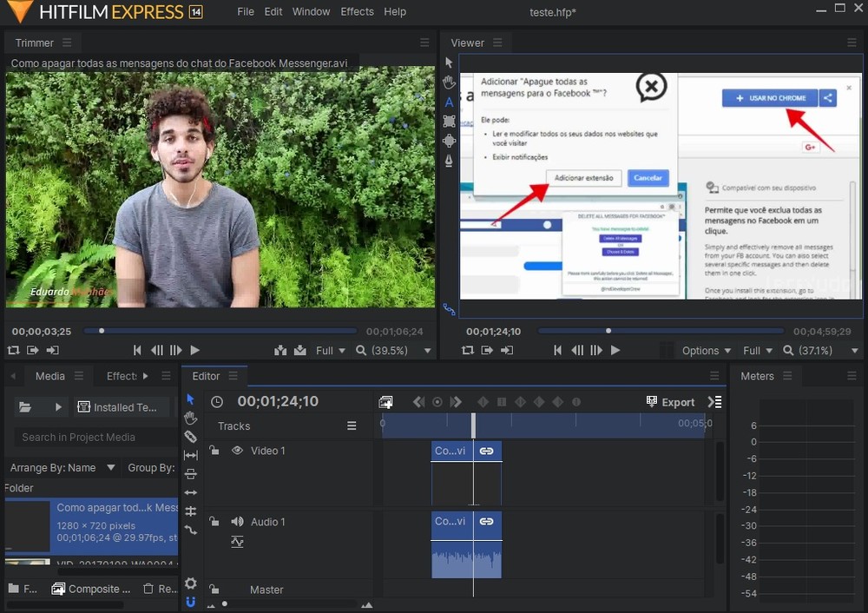Select the Slice tool in the Editor toolbar
Viewport: 868px width, 613px height.
[190, 436]
